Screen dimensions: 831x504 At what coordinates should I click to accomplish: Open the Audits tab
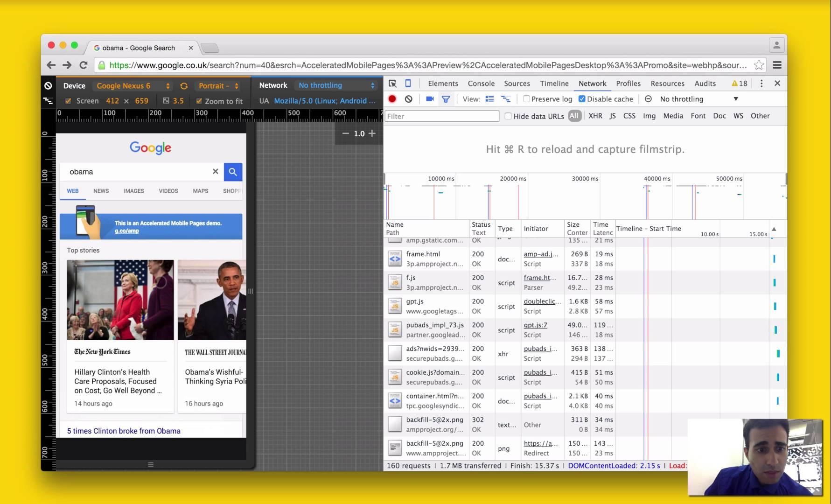[x=705, y=84]
